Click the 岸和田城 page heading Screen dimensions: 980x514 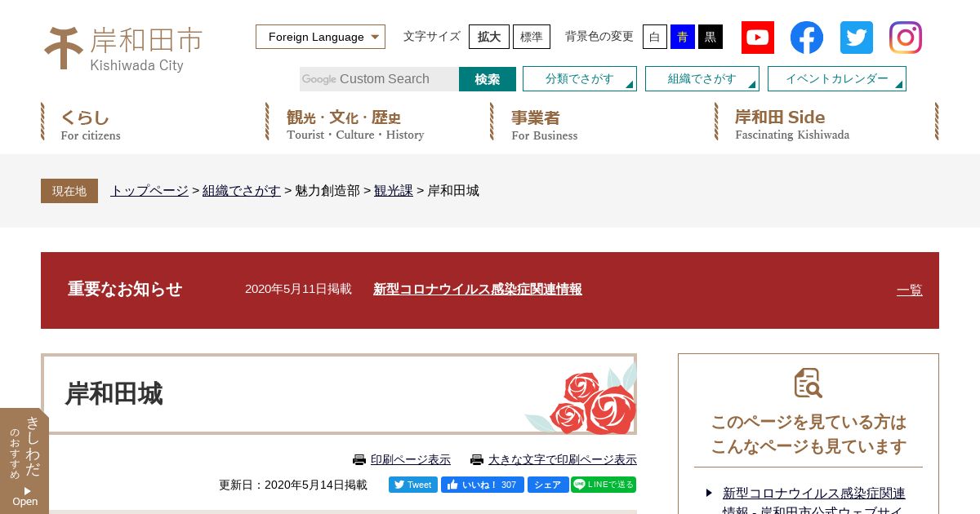pos(114,394)
